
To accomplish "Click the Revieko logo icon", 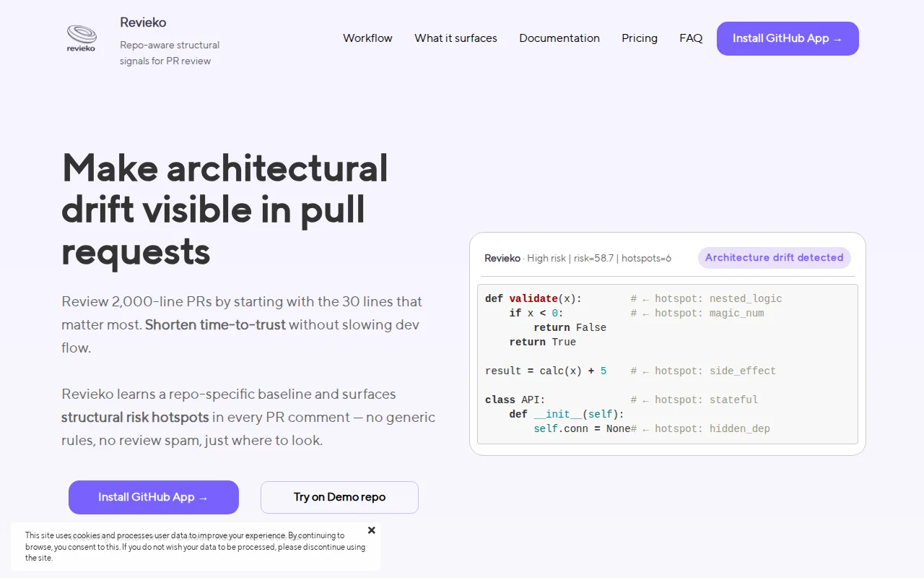I will coord(82,38).
